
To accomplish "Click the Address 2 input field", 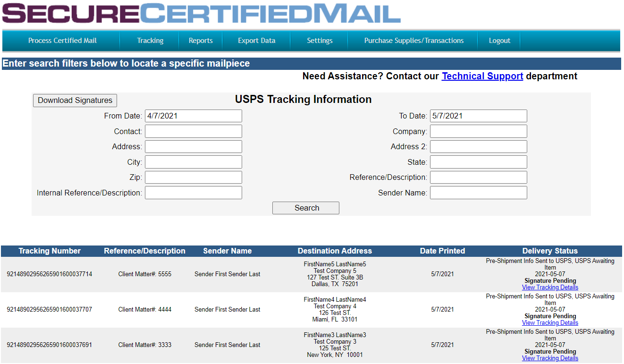I will [479, 146].
